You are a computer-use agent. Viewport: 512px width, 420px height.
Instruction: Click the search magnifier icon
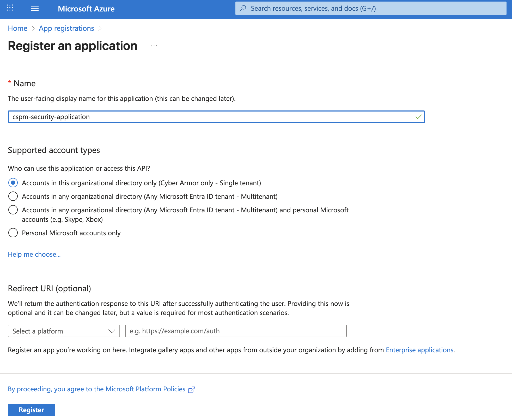pos(243,8)
